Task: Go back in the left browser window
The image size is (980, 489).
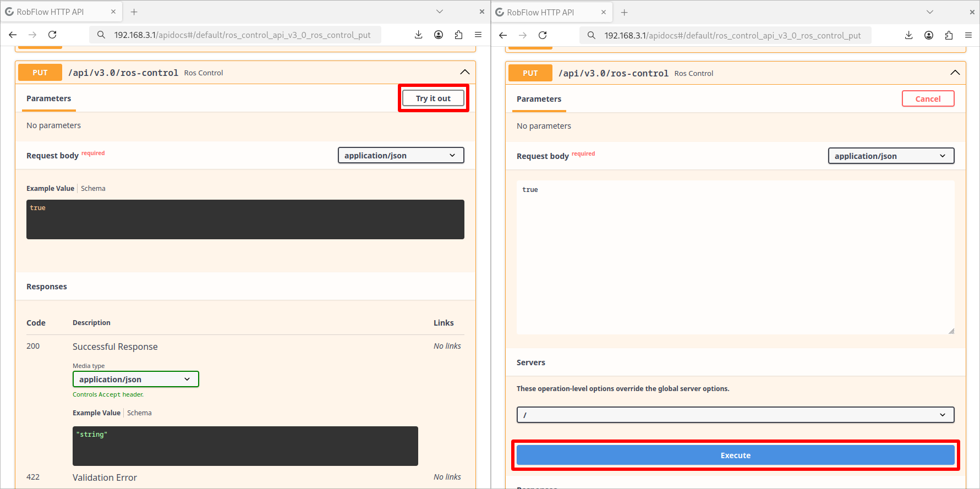Action: point(13,35)
